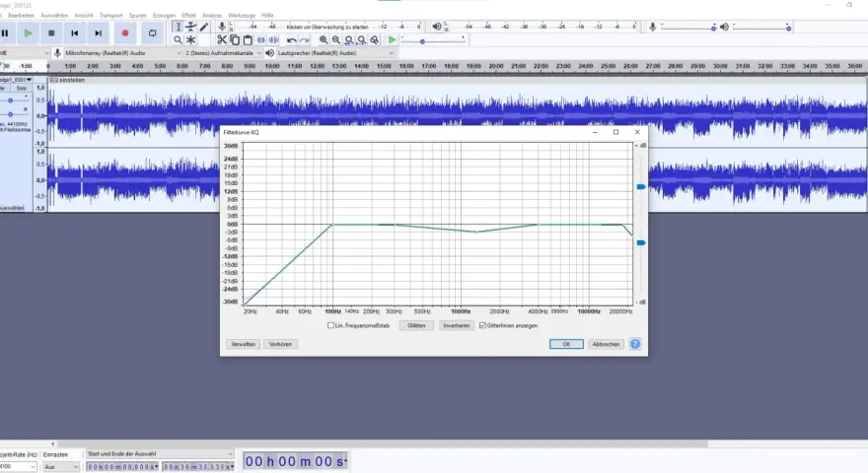868x473 pixels.
Task: Select the Multi-tool asterisk icon
Action: coord(191,39)
